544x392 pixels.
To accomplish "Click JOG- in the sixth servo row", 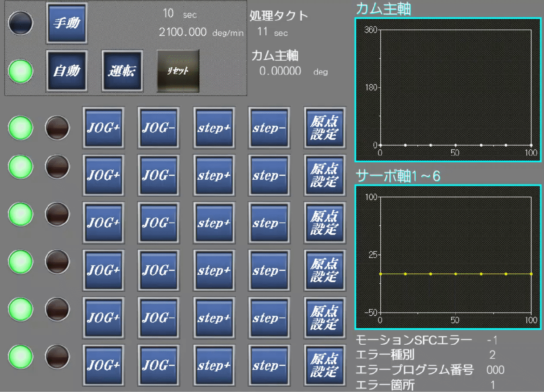I will point(159,366).
